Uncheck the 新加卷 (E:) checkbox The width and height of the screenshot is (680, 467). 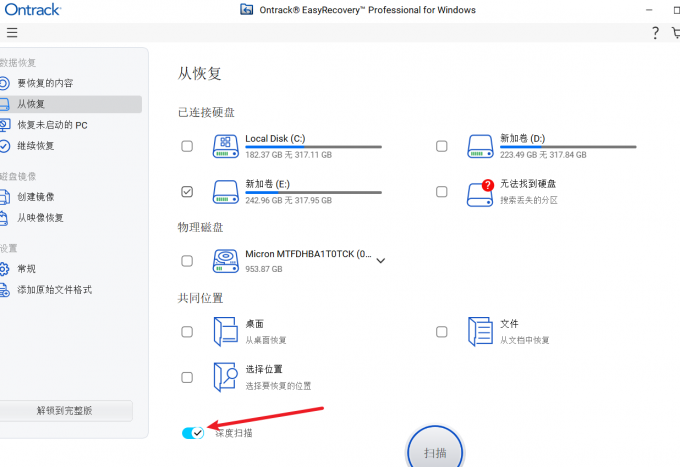(x=187, y=191)
